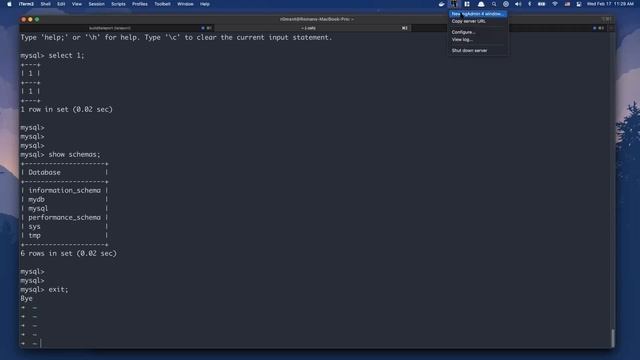Maximize iTerm2 window with green button
Screen dimensions: 640x360
(37, 20)
